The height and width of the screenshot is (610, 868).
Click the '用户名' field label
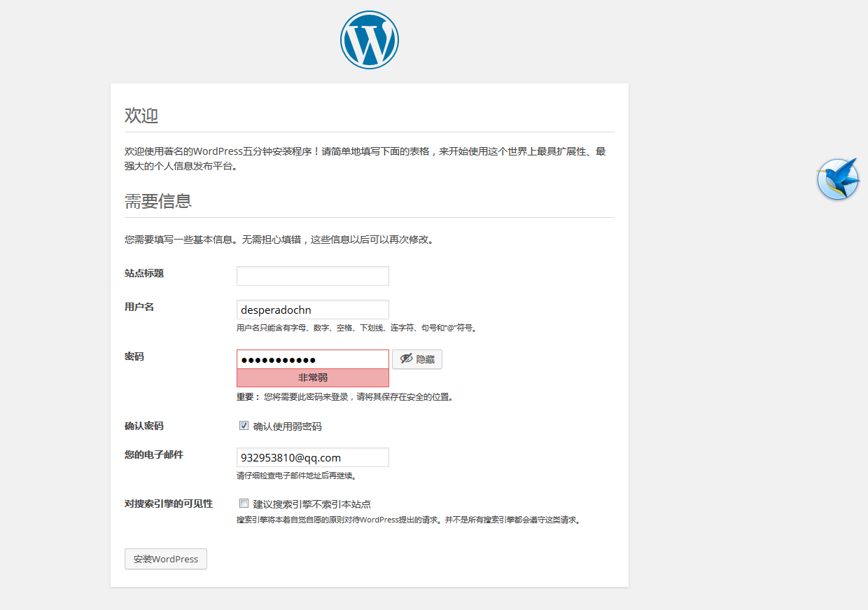click(139, 307)
